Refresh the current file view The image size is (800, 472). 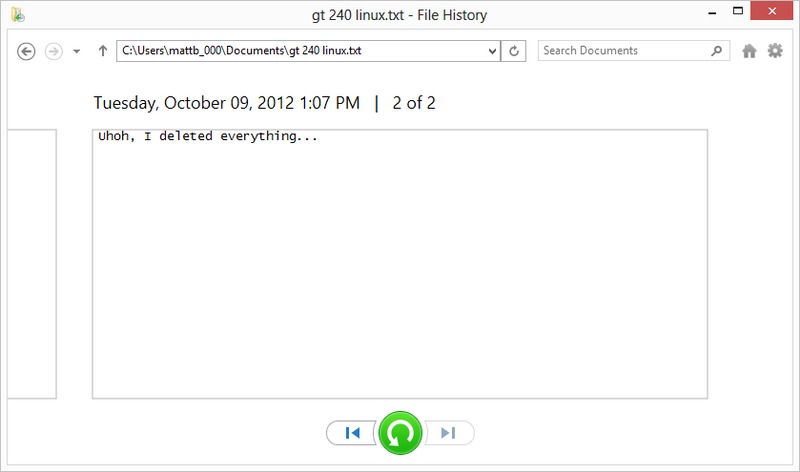514,50
